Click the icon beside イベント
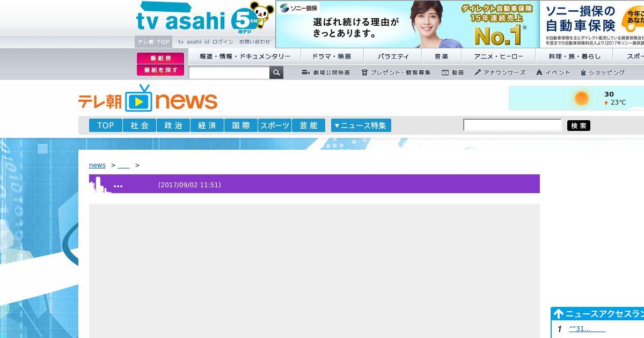The width and height of the screenshot is (644, 338). (539, 72)
